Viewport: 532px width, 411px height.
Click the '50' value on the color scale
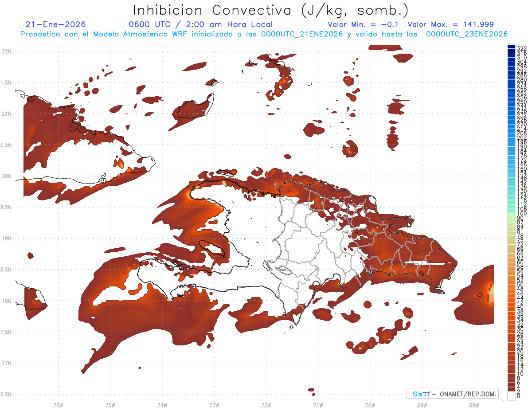[520, 285]
